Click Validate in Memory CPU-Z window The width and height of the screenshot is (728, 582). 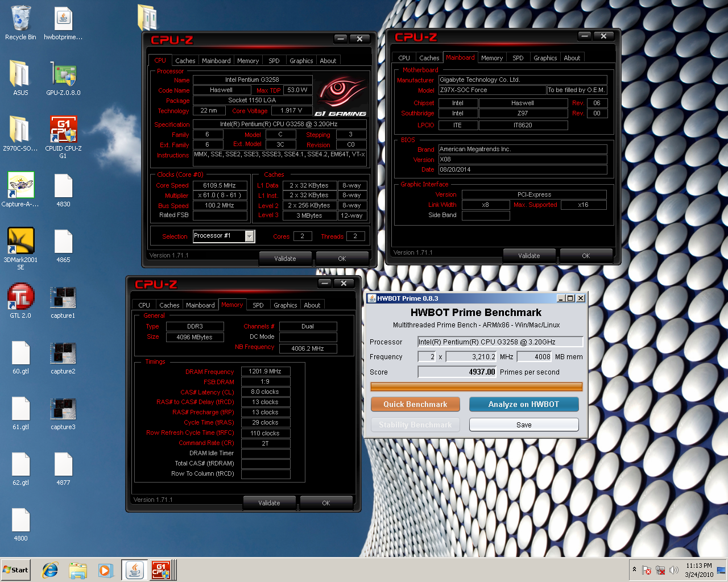[x=269, y=503]
